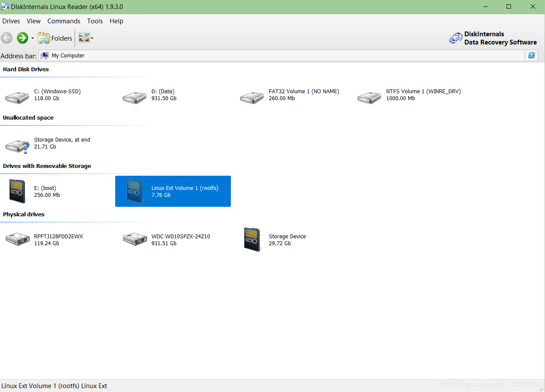Open the Help menu
The image size is (545, 392).
point(117,21)
